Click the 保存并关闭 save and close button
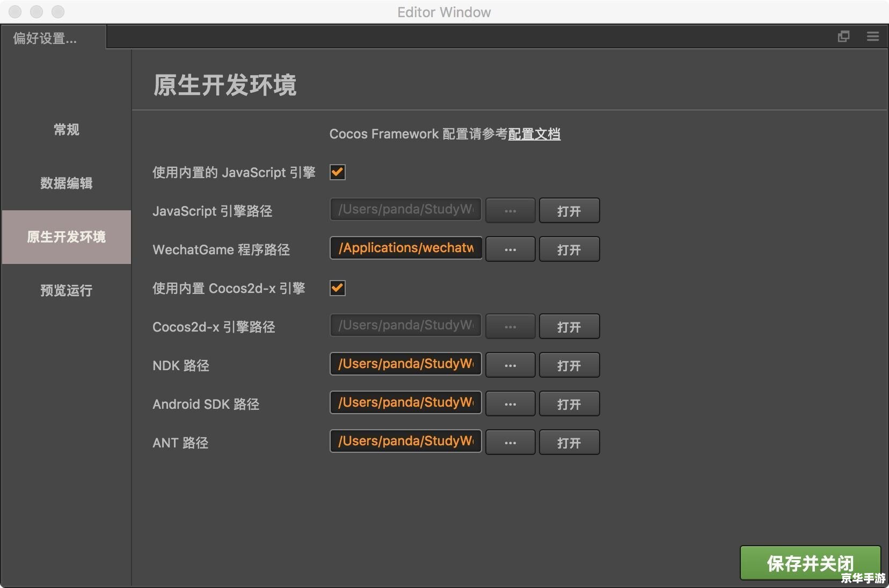Viewport: 889px width, 588px height. [x=810, y=563]
